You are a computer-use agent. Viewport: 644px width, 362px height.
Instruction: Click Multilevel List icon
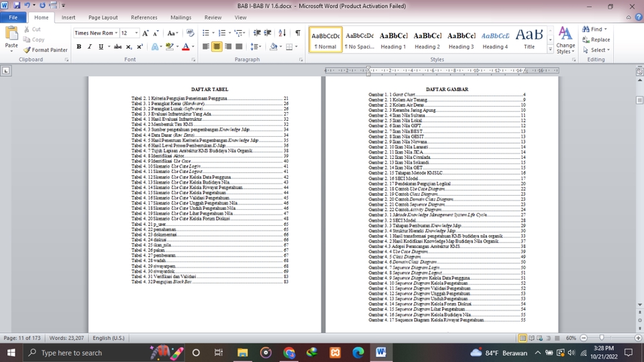(239, 34)
